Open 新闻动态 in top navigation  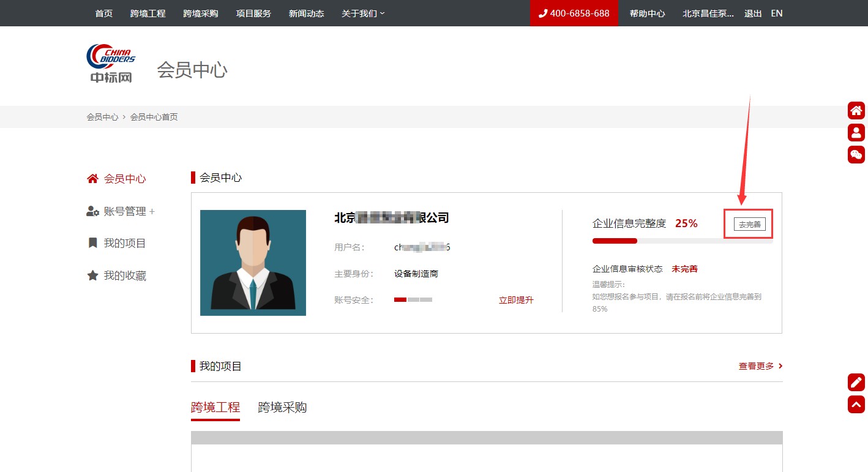(307, 13)
